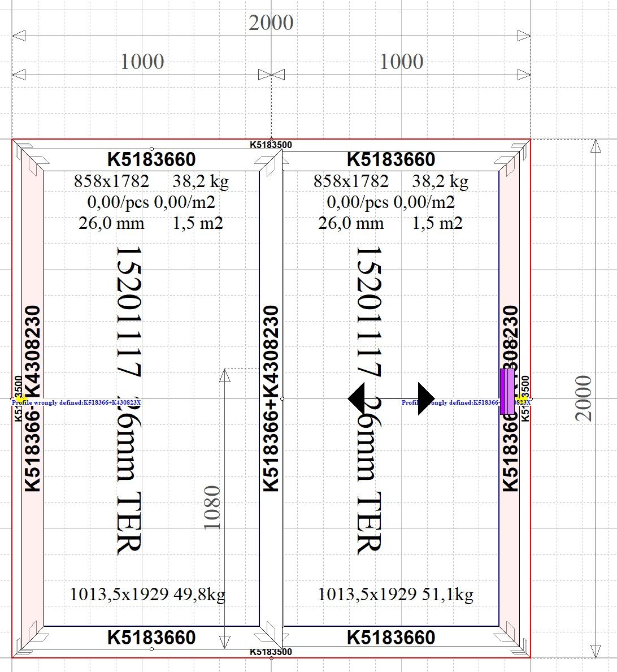Click the central K518366+K4308230 mullion profile
617x672 pixels.
point(272,398)
